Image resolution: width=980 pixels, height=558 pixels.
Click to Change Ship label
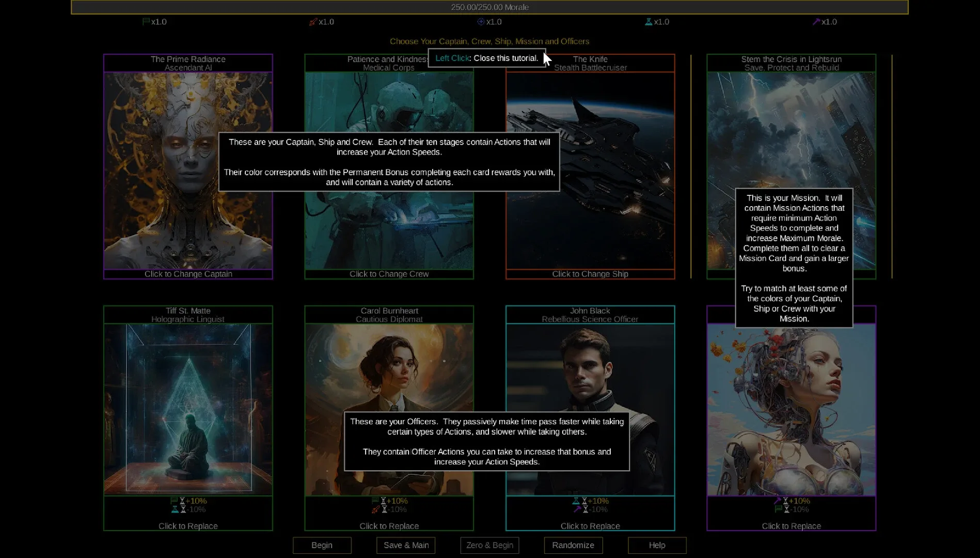click(x=590, y=274)
